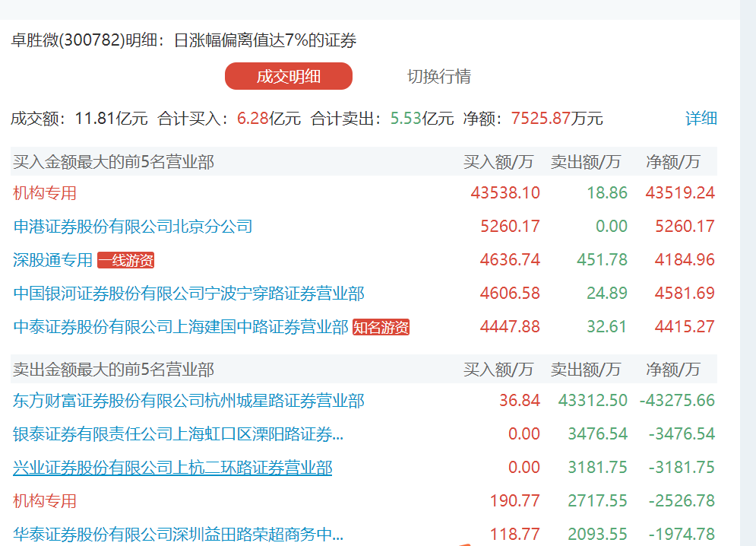Click the buy amount 190.77
Image resolution: width=756 pixels, height=546 pixels.
(x=515, y=500)
